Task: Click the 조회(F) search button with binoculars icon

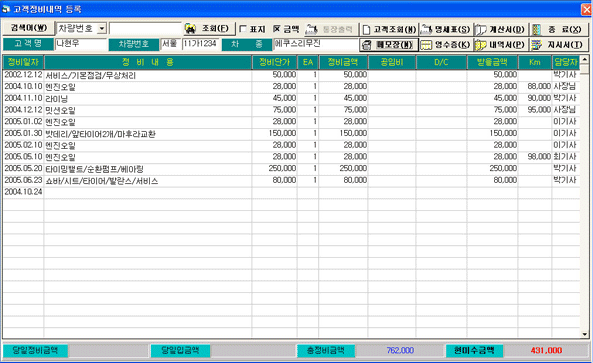Action: (x=210, y=29)
